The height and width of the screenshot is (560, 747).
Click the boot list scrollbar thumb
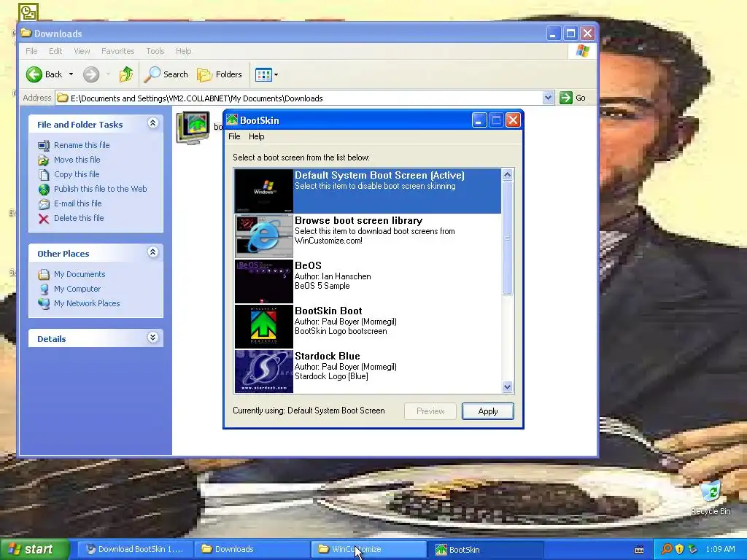(508, 238)
